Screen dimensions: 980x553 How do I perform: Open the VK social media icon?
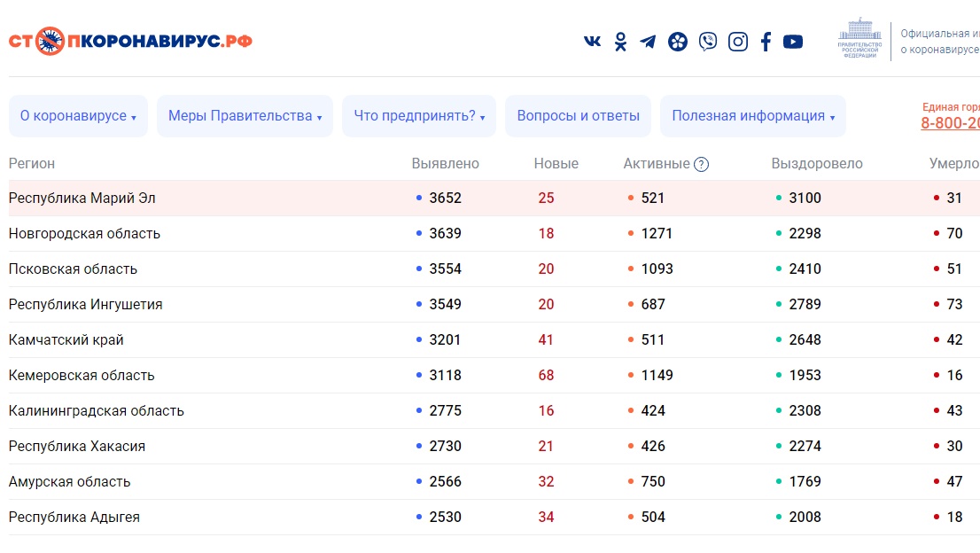pos(592,42)
